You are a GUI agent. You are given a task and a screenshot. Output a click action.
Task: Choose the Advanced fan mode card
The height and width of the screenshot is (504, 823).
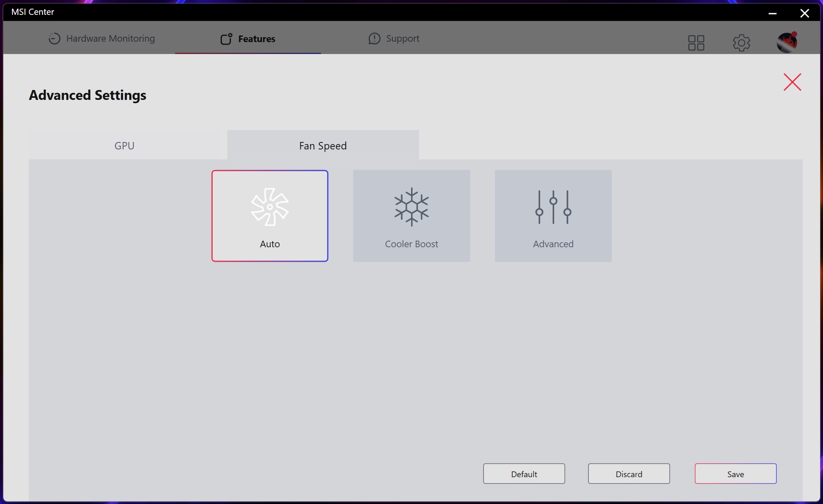coord(553,216)
